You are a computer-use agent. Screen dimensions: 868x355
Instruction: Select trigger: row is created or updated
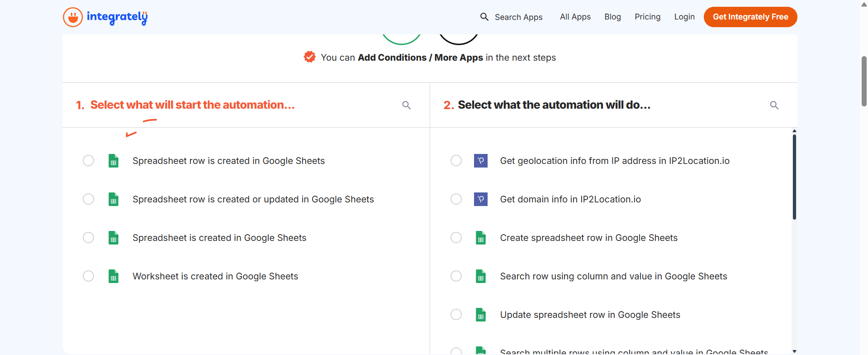(89, 199)
